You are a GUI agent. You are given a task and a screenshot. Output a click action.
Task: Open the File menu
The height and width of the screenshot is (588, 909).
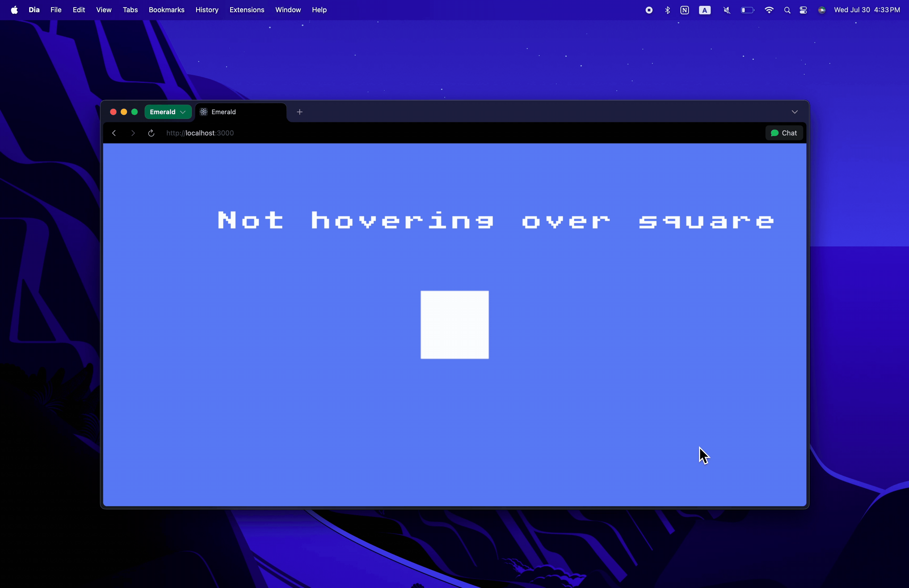pyautogui.click(x=56, y=10)
